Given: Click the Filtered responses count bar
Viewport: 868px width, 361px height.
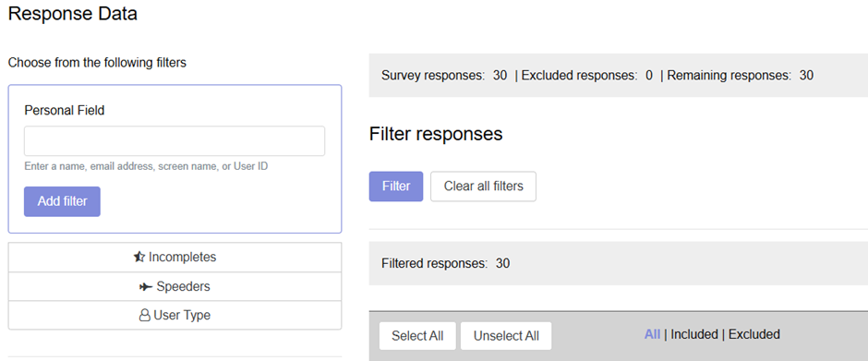Looking at the screenshot, I should tap(619, 263).
